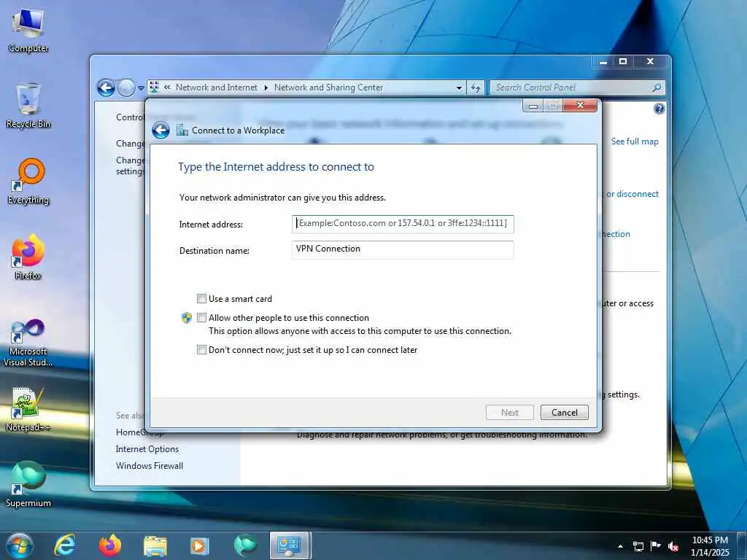This screenshot has width=747, height=560.
Task: Minimize the Connect to a Workplace wizard
Action: [x=533, y=106]
